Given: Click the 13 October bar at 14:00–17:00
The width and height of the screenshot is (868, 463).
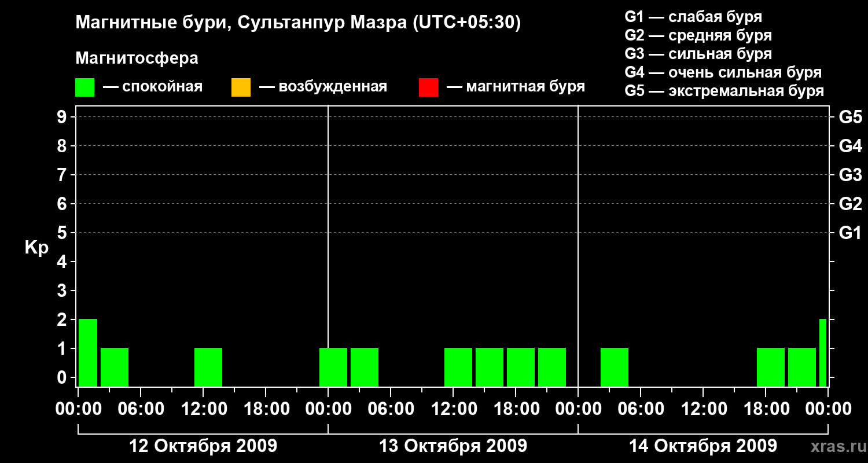Looking at the screenshot, I should 490,367.
